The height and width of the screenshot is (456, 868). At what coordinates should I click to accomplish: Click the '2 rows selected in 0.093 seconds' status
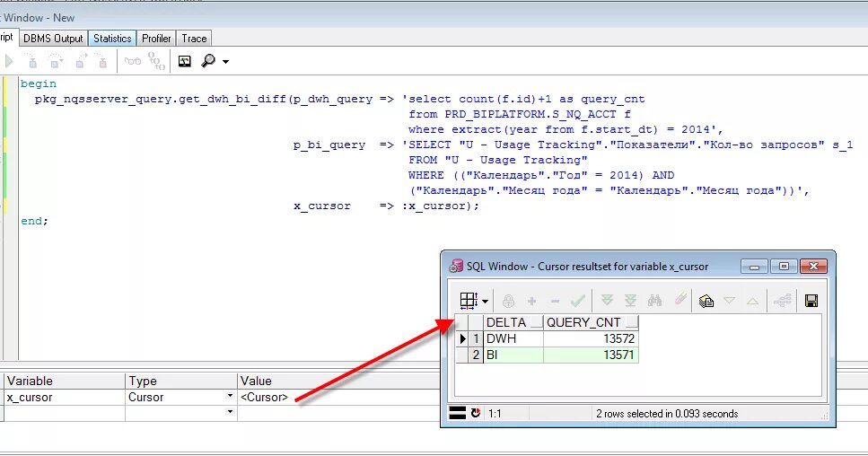(x=667, y=414)
